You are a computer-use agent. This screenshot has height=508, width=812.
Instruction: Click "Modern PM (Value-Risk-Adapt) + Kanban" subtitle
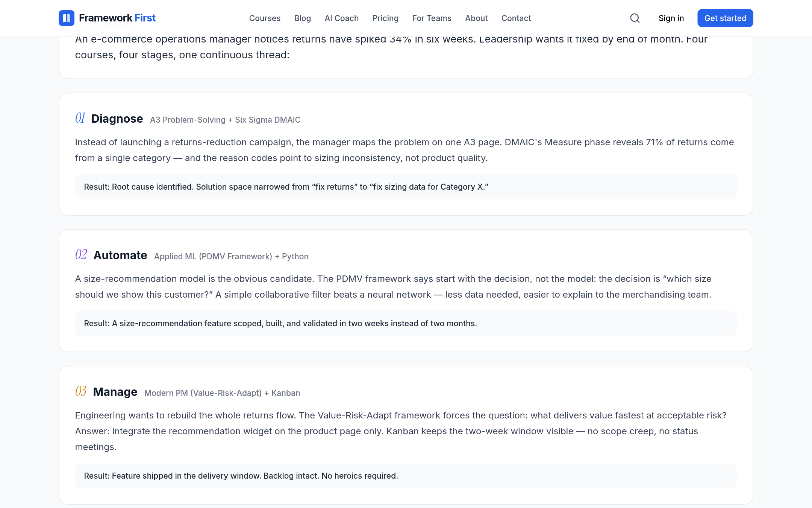pos(222,393)
